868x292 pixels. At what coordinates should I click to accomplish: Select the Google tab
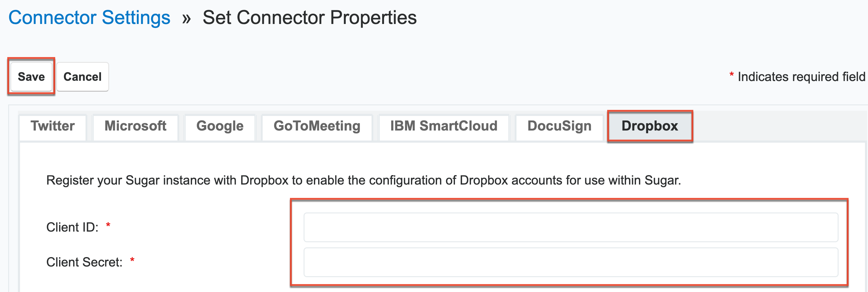(x=220, y=126)
